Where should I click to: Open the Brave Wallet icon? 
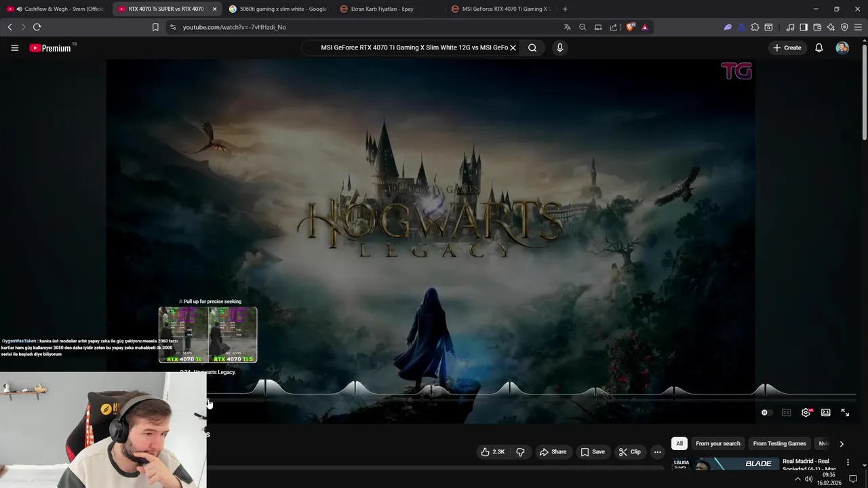click(817, 27)
